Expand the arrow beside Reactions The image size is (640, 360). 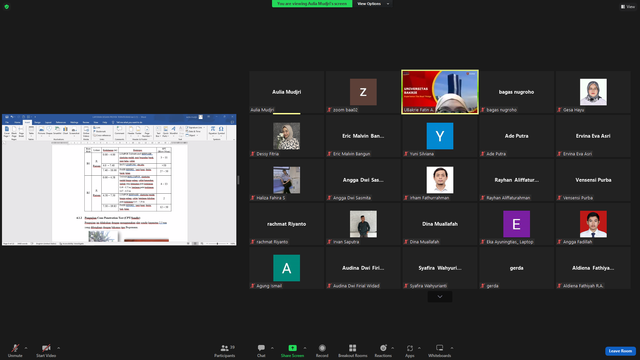(393, 348)
